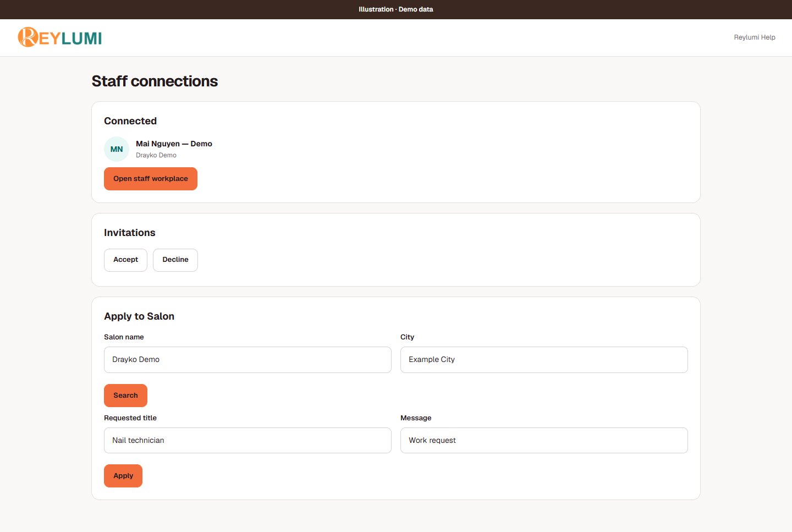Decline the invitation

tap(175, 260)
